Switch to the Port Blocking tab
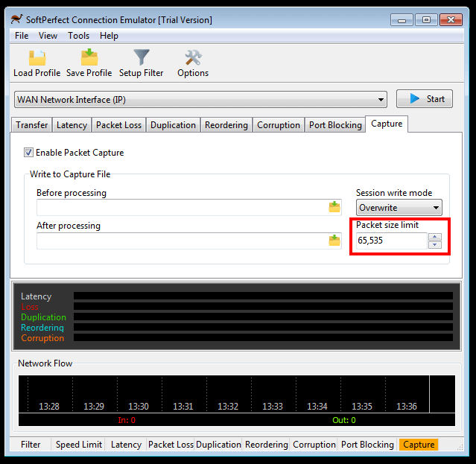476x464 pixels. 335,125
